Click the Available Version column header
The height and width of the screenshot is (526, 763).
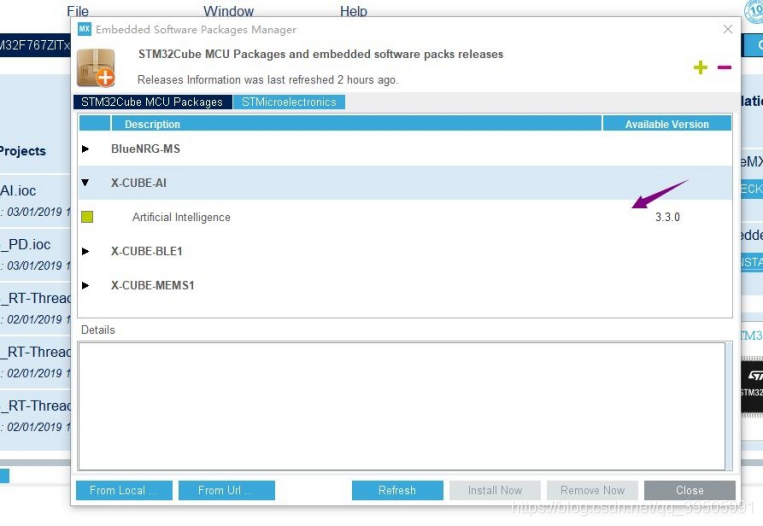pos(667,124)
